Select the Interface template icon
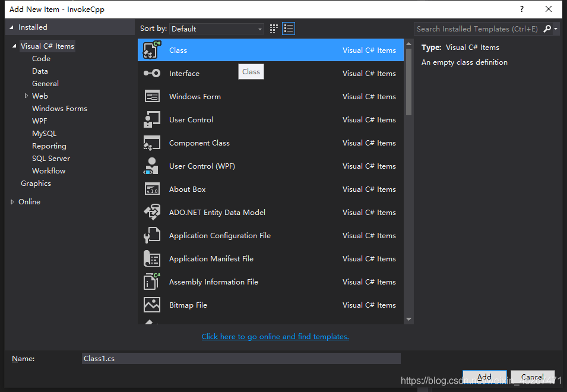Viewport: 567px width, 392px height. [152, 74]
